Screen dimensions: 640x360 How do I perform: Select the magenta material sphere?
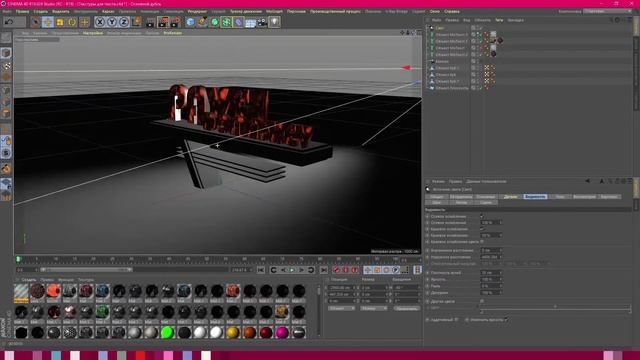[282, 333]
